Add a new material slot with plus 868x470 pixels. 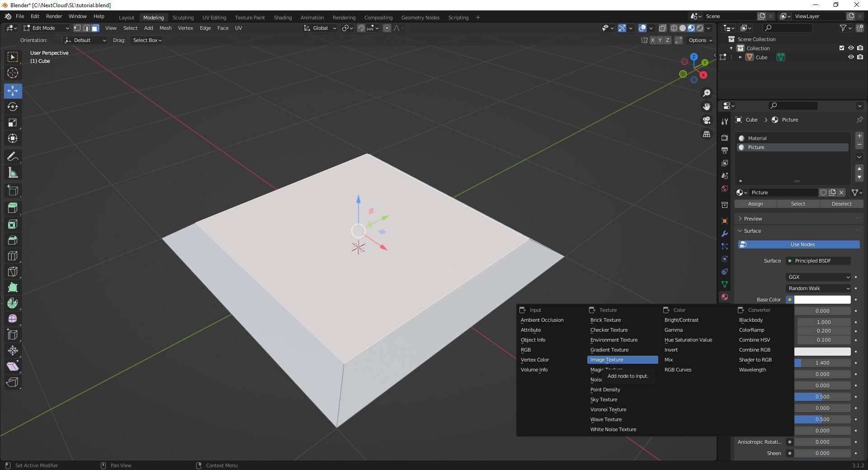click(x=859, y=136)
